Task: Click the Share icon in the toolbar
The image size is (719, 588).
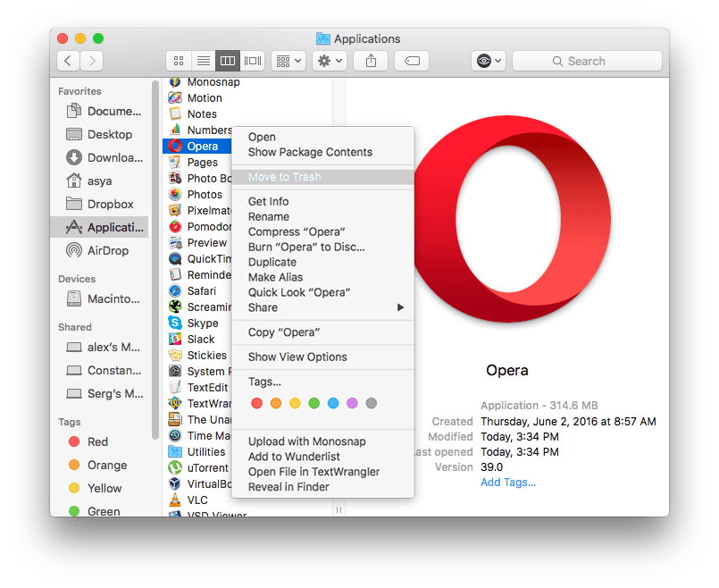Action: [x=370, y=60]
